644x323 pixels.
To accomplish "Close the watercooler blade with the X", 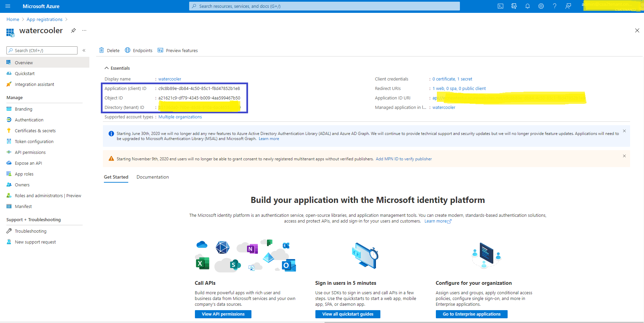I will [637, 30].
